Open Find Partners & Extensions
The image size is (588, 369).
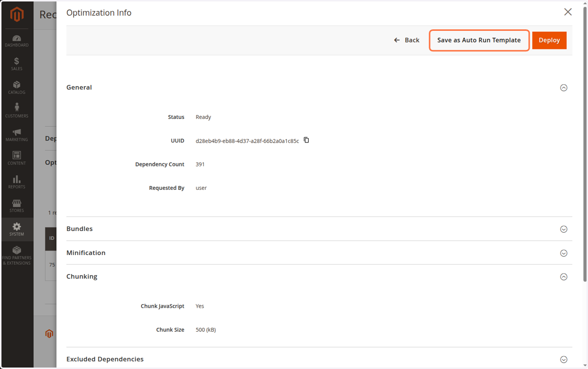point(17,256)
